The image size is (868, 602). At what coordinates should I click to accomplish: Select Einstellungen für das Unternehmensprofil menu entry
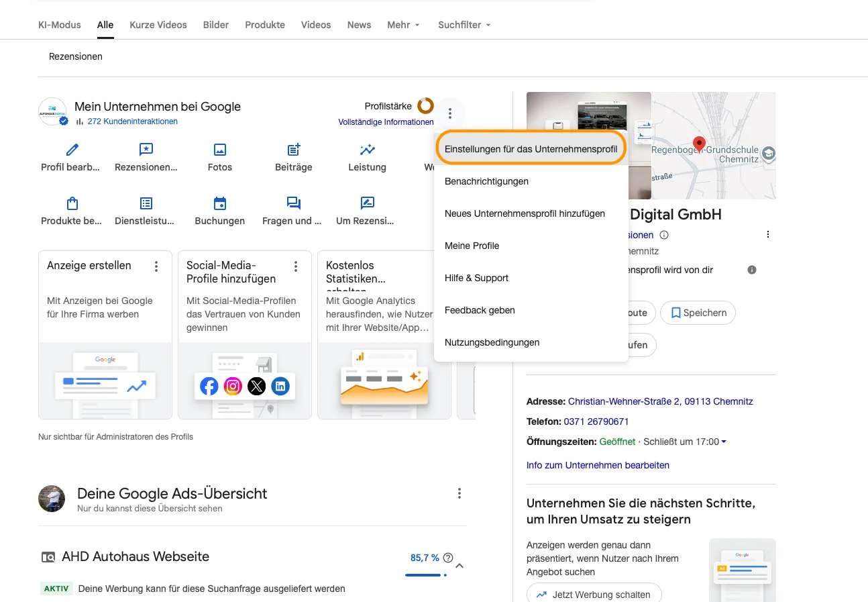point(531,148)
